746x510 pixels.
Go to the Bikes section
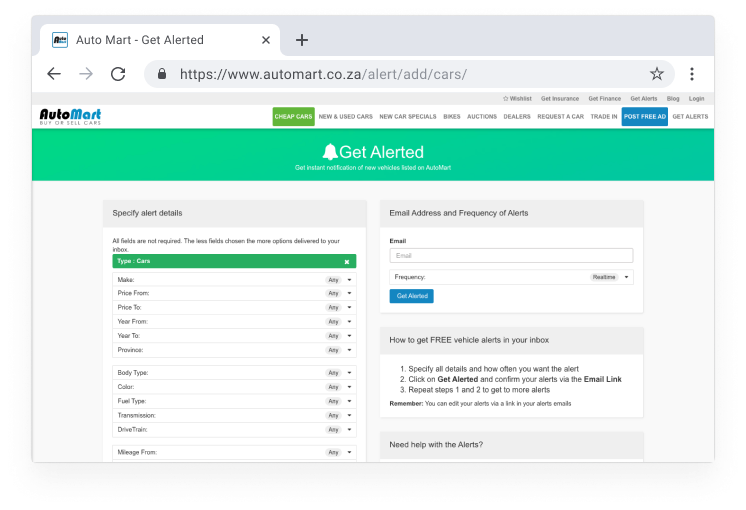tap(452, 117)
